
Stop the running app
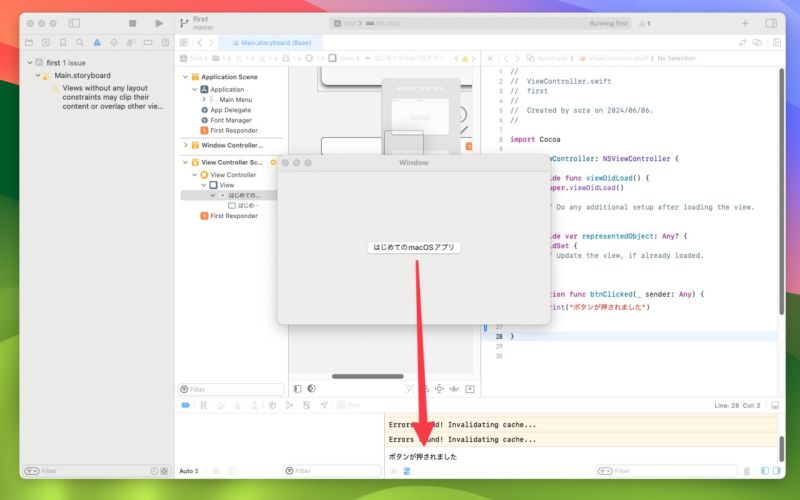[133, 23]
